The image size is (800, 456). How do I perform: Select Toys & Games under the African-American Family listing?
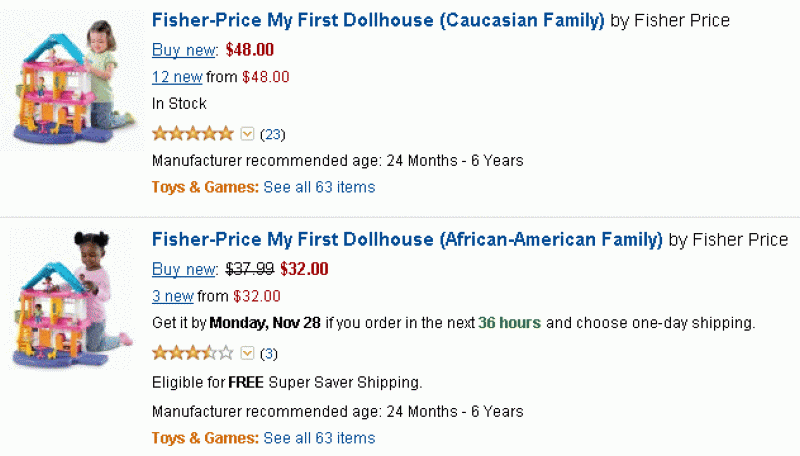pyautogui.click(x=205, y=438)
